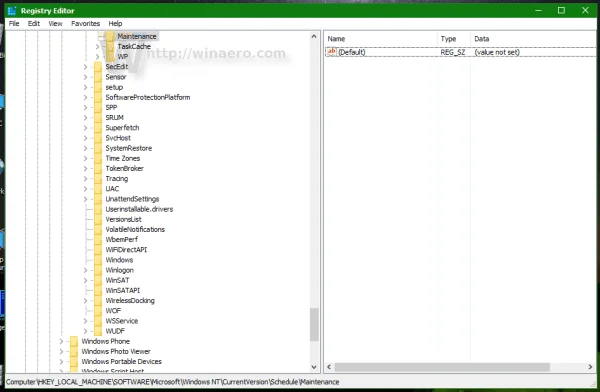Select the VersionsList key

[124, 219]
